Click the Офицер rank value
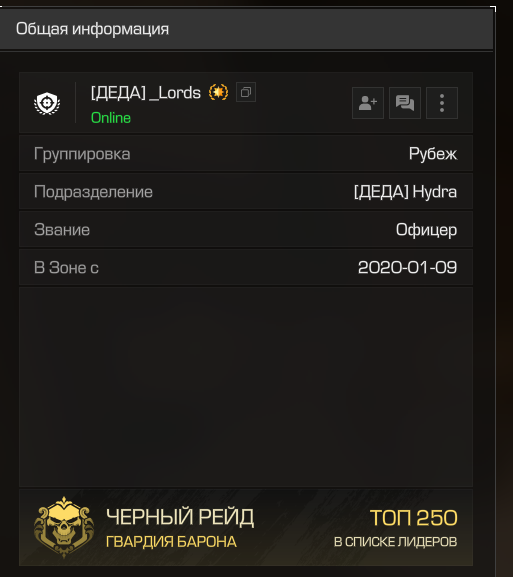Viewport: 513px width, 577px height. (x=427, y=230)
